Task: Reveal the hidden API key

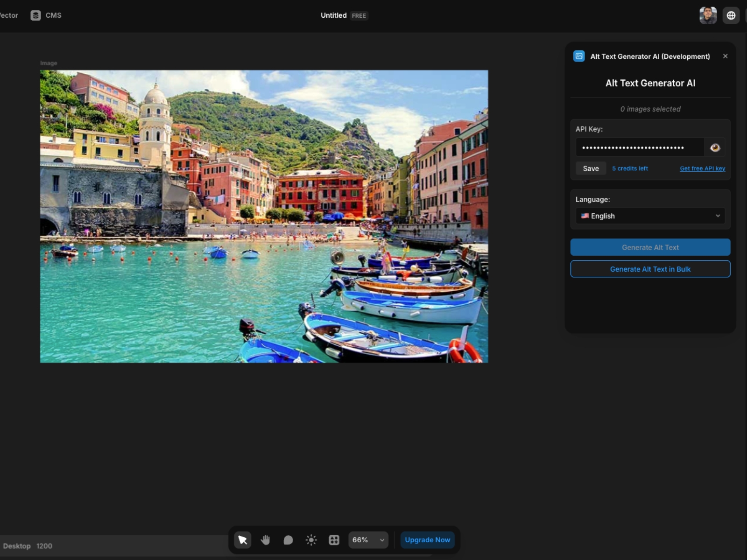Action: [715, 147]
